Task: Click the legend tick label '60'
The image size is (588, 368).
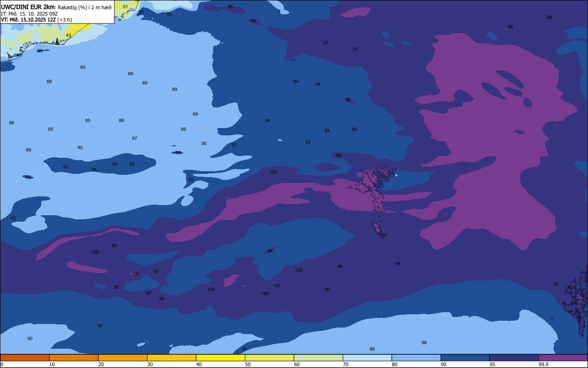Action: tap(297, 364)
